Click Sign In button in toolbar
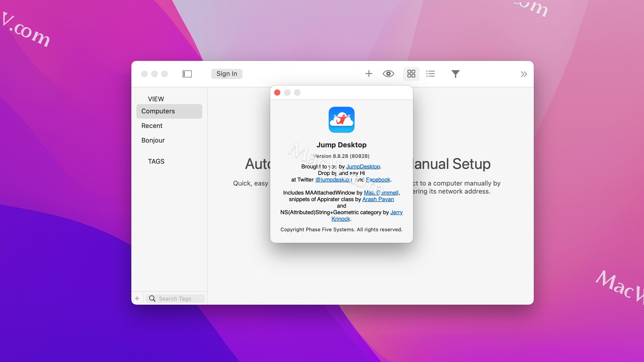Screen dimensions: 644x362 coord(226,73)
